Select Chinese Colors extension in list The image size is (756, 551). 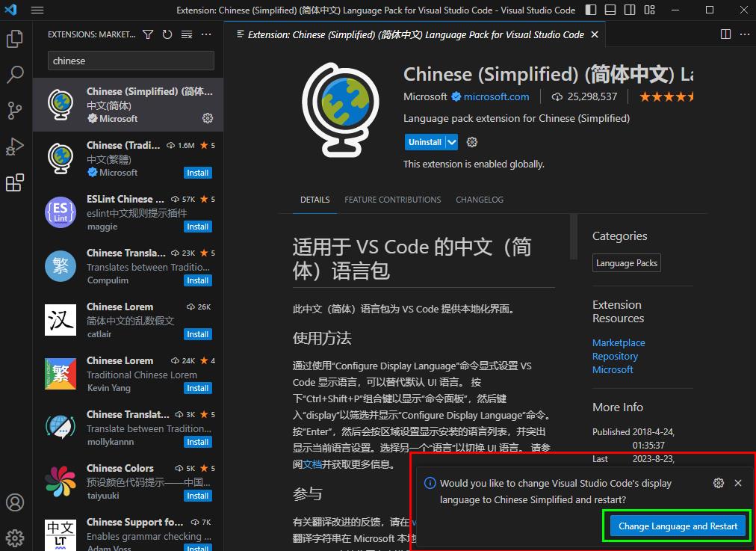tap(128, 481)
